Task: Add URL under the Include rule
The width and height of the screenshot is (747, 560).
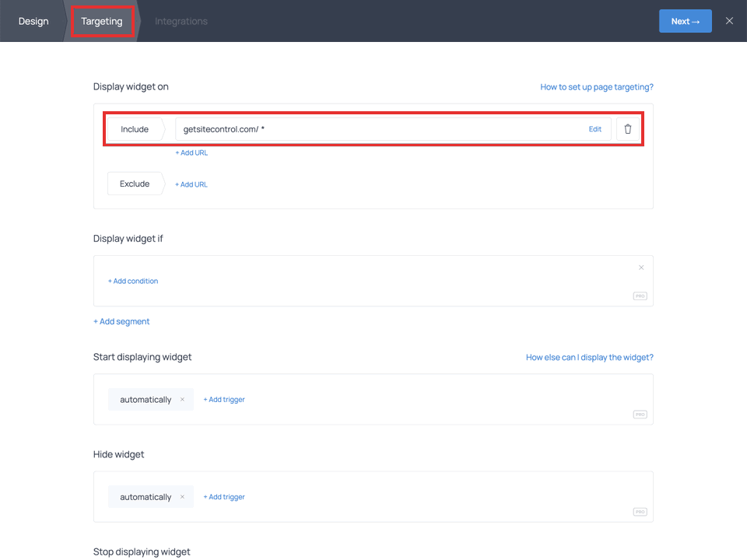Action: [191, 153]
